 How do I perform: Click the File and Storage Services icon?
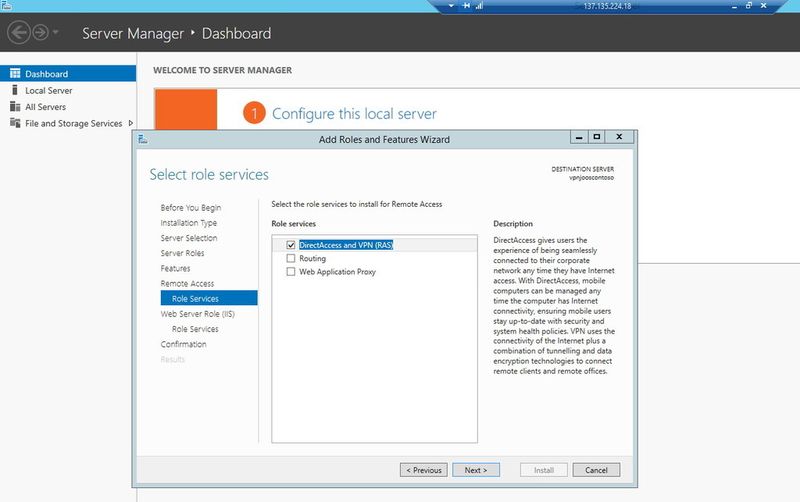pos(15,123)
